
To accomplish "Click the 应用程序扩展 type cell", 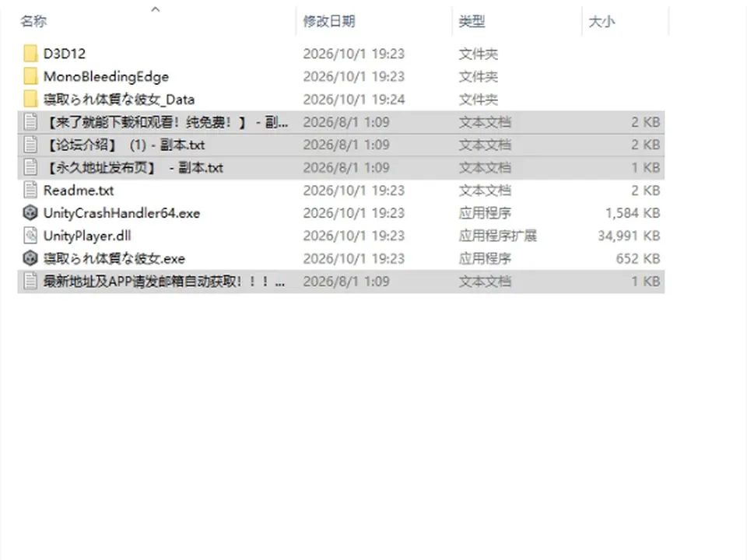I will (498, 236).
